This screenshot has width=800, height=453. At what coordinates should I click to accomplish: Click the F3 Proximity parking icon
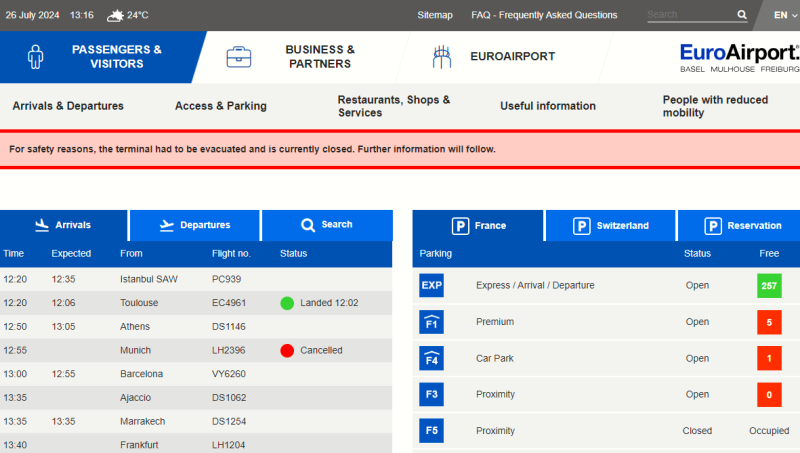(431, 395)
